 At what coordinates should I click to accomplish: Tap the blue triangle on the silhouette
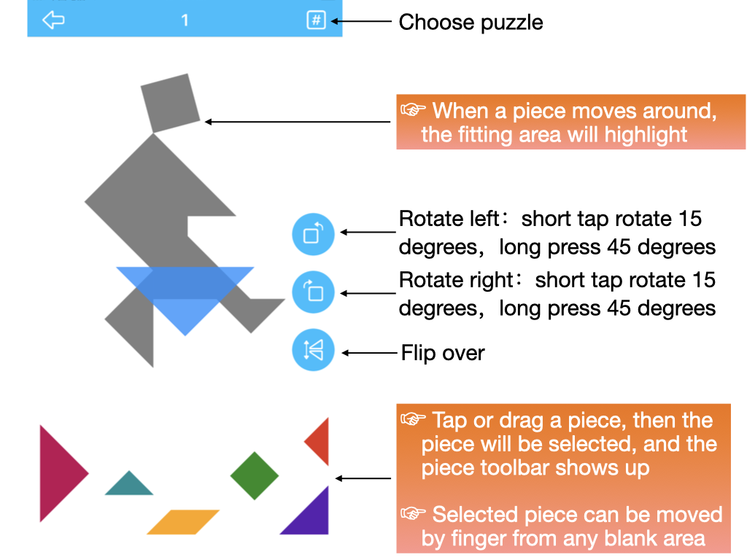(x=185, y=295)
